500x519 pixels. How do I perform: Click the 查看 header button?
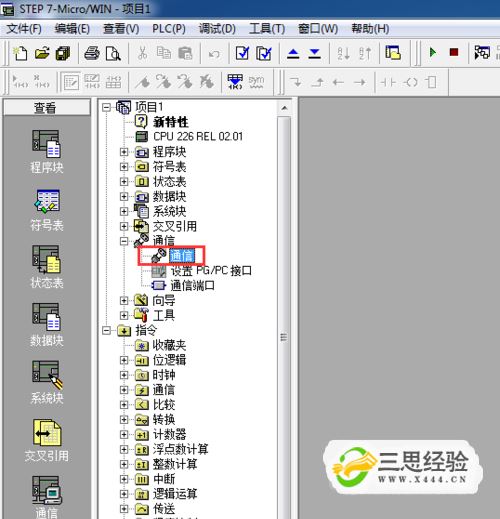[x=47, y=108]
